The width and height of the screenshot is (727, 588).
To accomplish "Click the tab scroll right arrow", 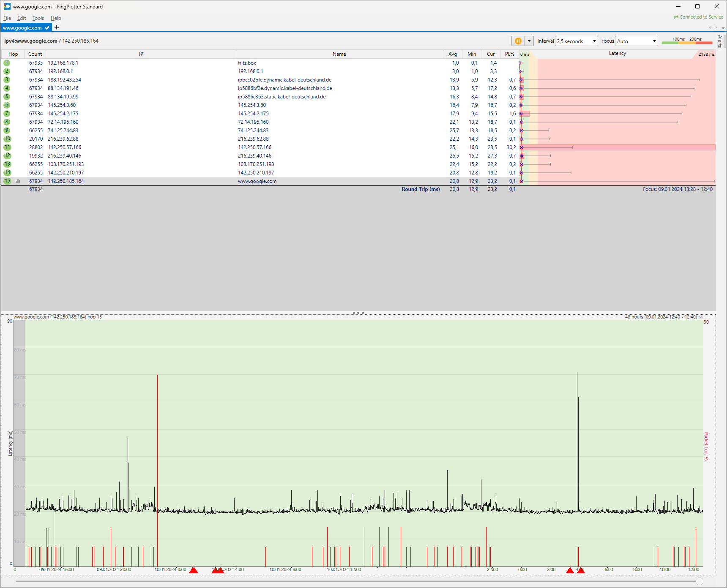I will coord(716,28).
